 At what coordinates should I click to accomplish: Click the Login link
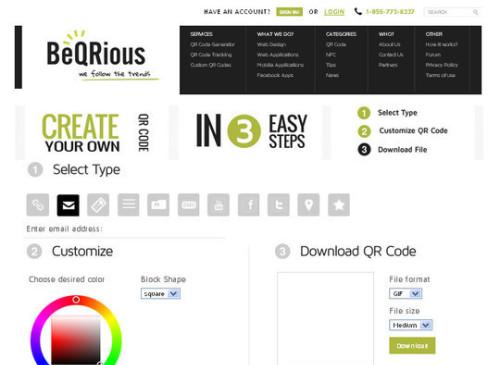(334, 12)
